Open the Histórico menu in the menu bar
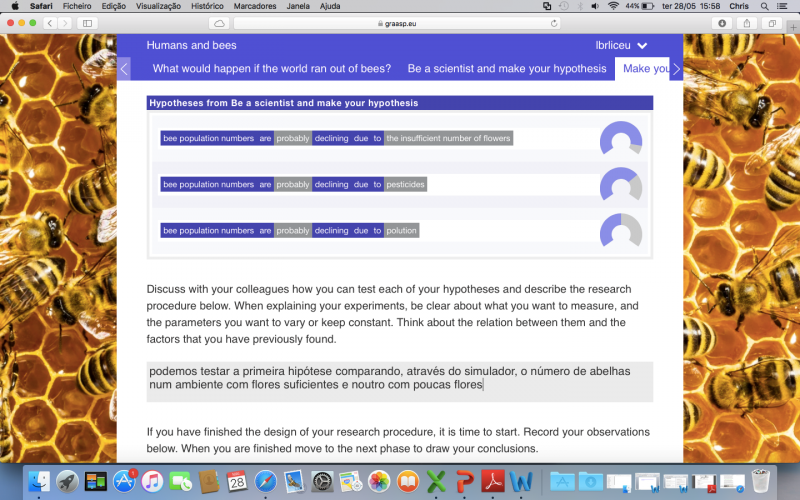The height and width of the screenshot is (500, 800). (207, 6)
